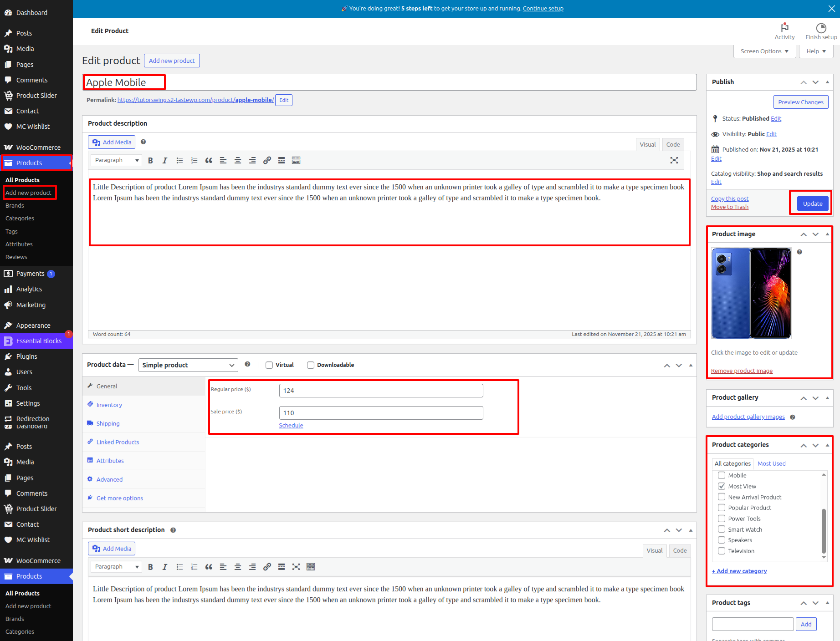The image size is (840, 641).
Task: Insert bulleted list in Product description
Action: point(179,160)
